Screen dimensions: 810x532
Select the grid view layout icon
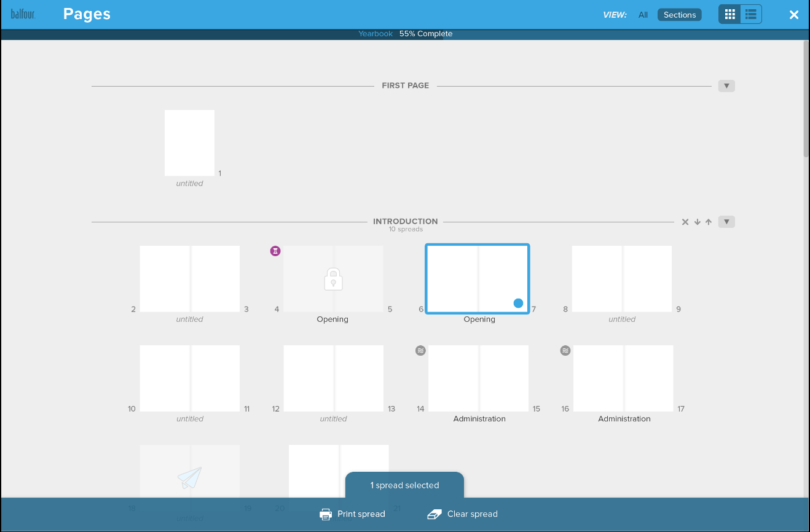point(729,14)
